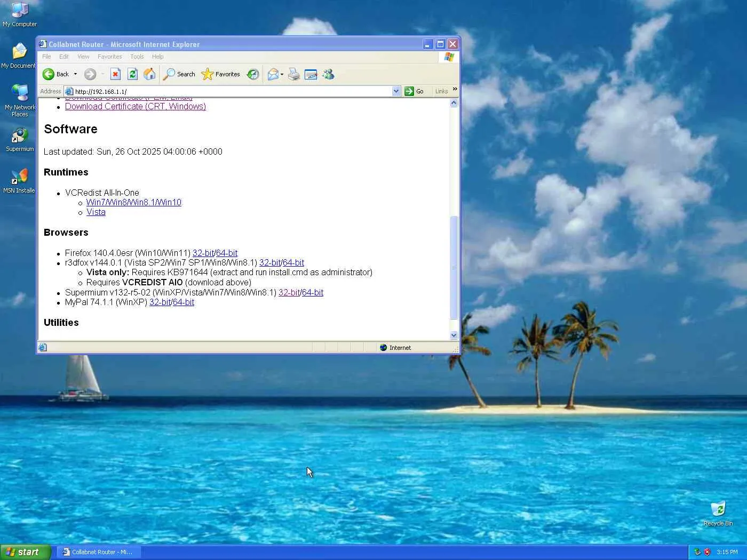Image resolution: width=747 pixels, height=560 pixels.
Task: Download Supermium v132 64-bit
Action: point(313,293)
